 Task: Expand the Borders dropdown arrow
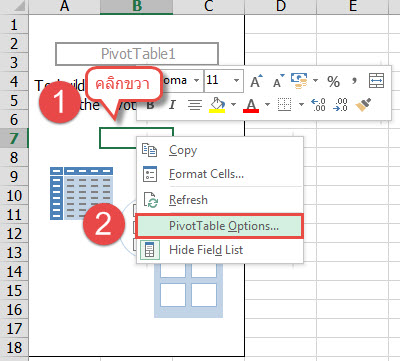301,105
